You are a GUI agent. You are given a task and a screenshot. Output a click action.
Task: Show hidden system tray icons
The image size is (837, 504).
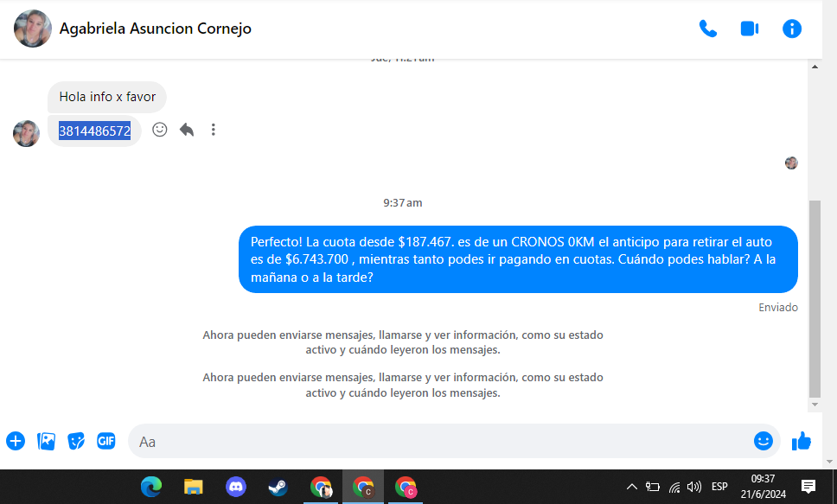tap(631, 487)
